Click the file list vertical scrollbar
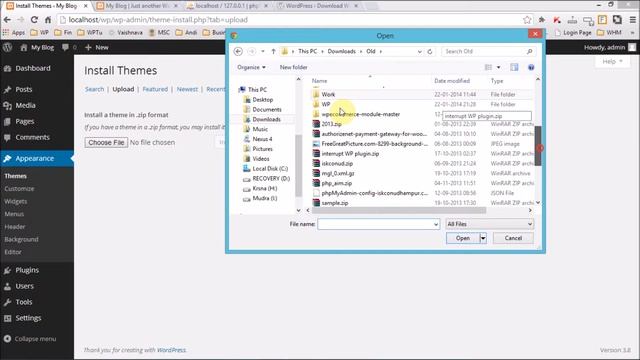Viewport: 640px width, 360px height. point(538,146)
